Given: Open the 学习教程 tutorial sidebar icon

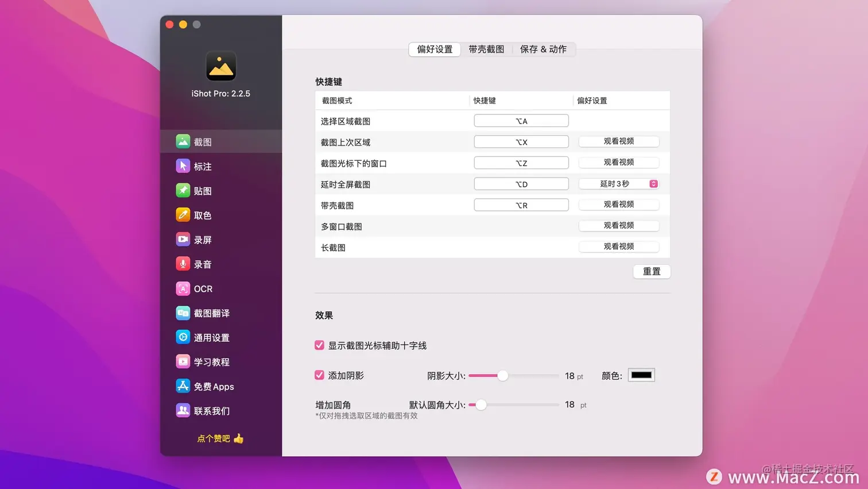Looking at the screenshot, I should (183, 361).
